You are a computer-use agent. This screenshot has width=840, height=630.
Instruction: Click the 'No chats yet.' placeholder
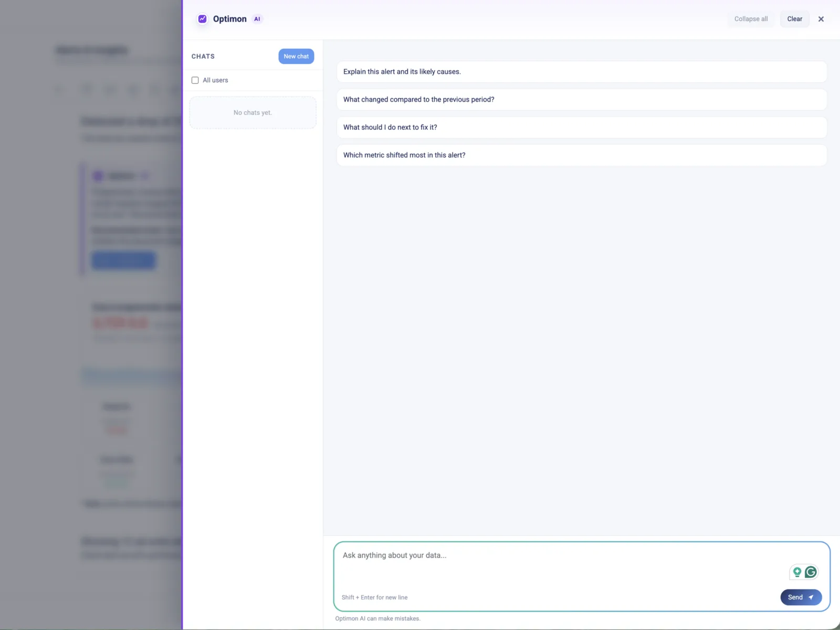coord(253,113)
